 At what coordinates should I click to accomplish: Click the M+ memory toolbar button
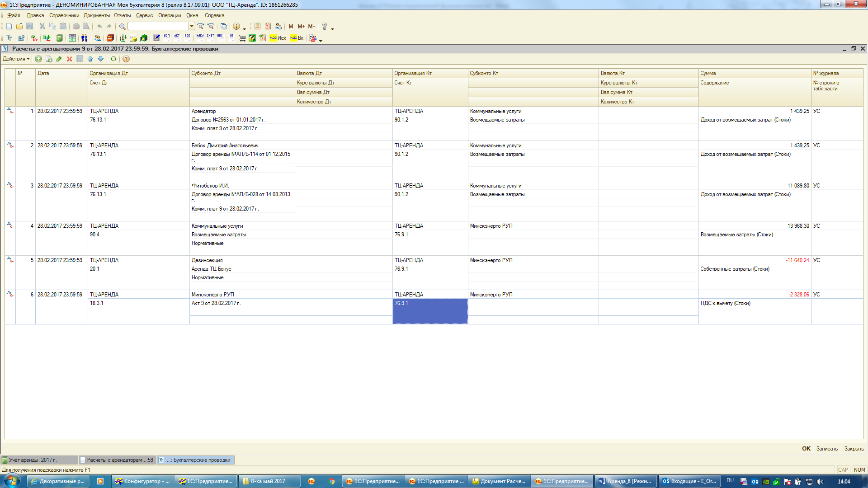point(301,26)
